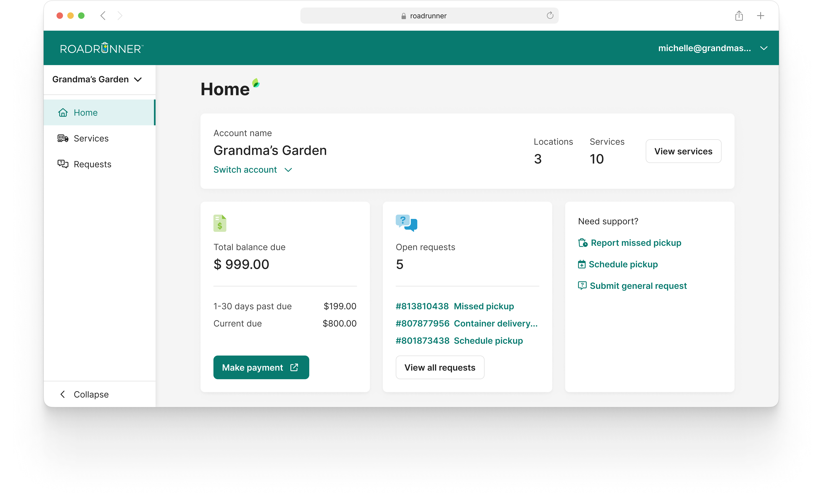822x504 pixels.
Task: Open Submit general request link
Action: tap(633, 286)
